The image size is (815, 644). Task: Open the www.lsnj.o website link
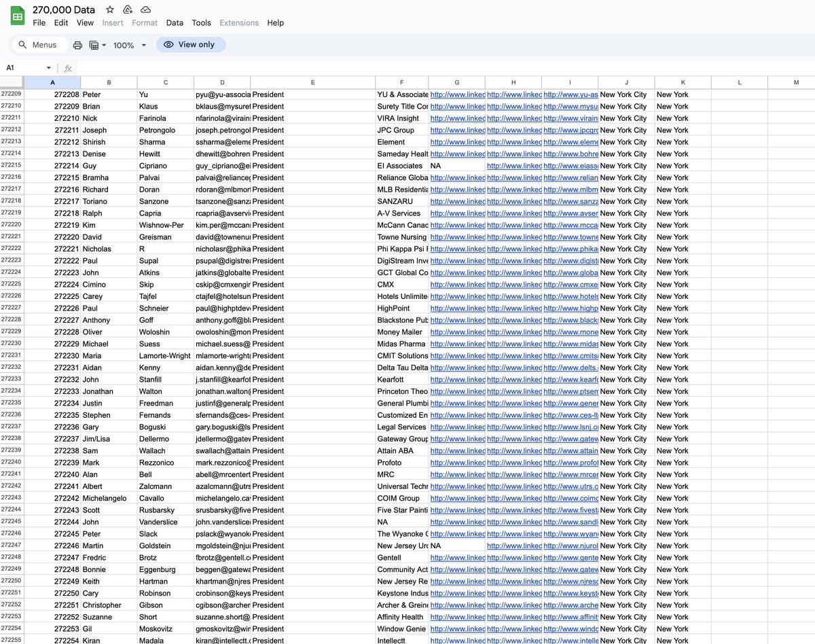pos(570,427)
